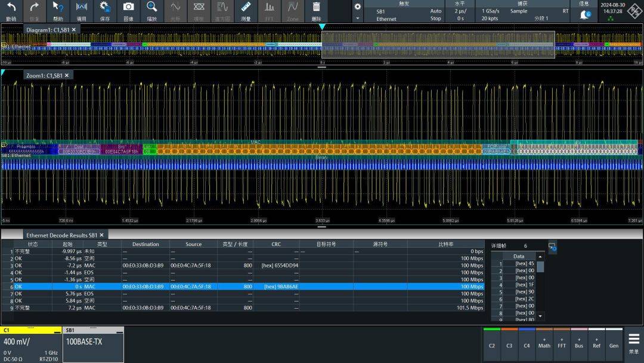Click the Delete trash can icon
644x363 pixels.
click(317, 8)
